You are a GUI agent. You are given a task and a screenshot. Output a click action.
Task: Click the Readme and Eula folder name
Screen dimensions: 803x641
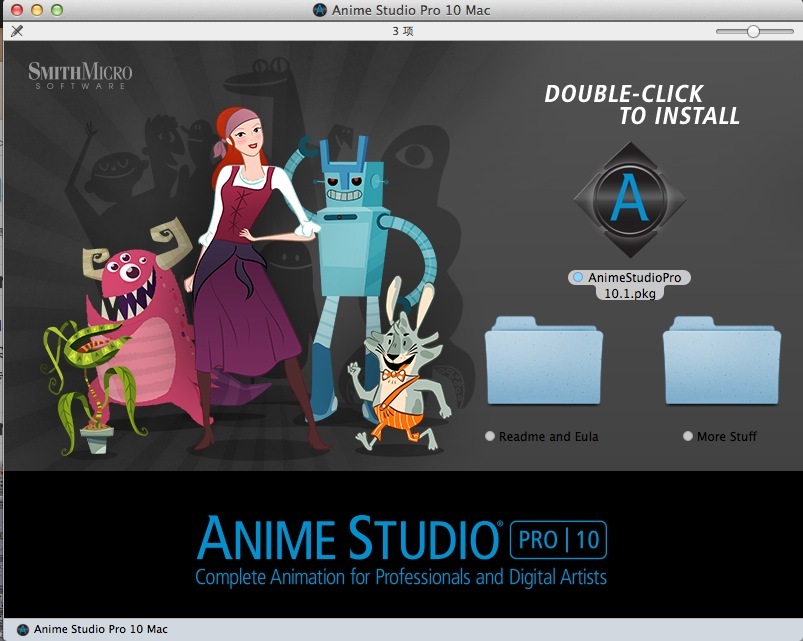tap(549, 436)
